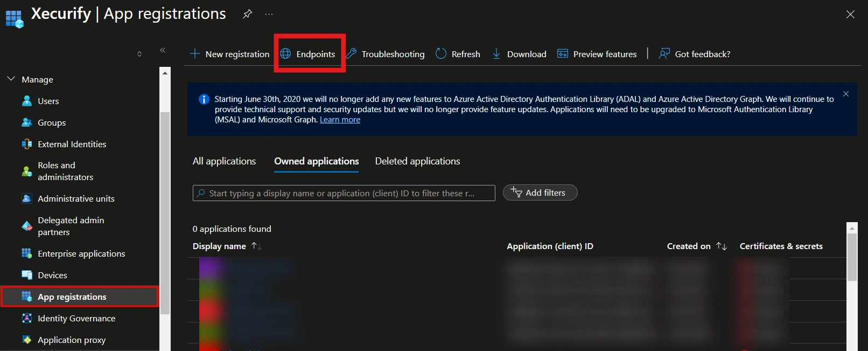Open Troubleshooting wrench icon
Viewport: 868px width, 351px height.
tap(352, 53)
